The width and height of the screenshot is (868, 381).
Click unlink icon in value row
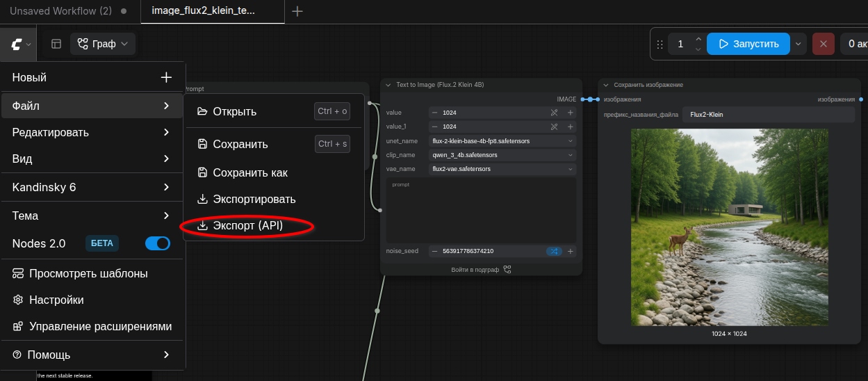555,113
